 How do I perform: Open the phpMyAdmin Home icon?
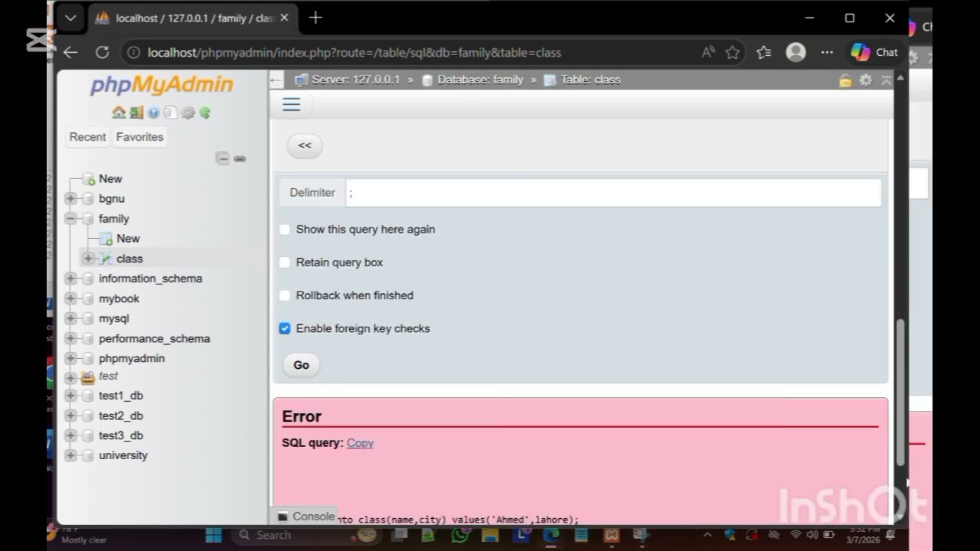tap(118, 112)
